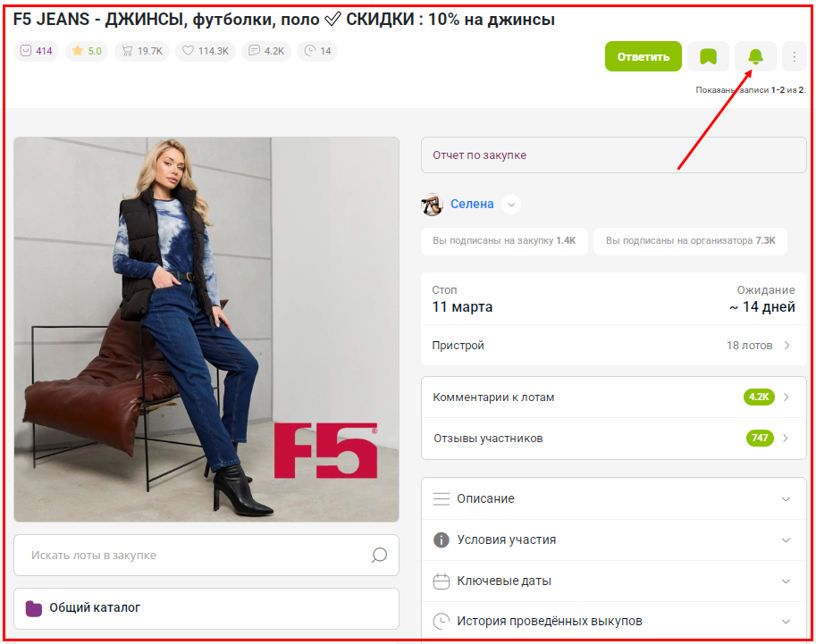Click the F5 JEANS page title
Viewport: 816px width, 644px height.
pos(283,20)
